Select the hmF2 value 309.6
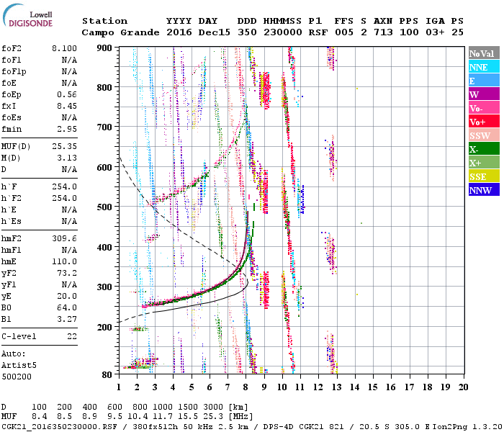Screen dimensions: 504x432 [64, 238]
